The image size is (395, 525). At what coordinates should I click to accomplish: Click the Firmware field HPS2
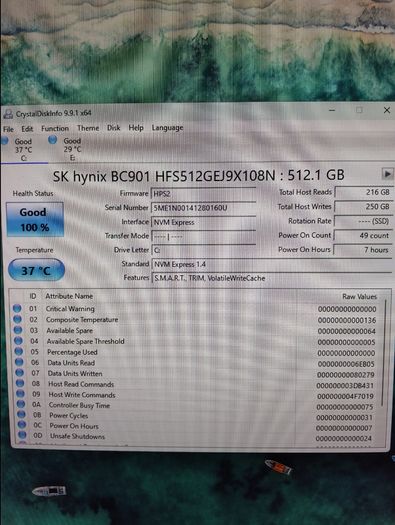[204, 194]
